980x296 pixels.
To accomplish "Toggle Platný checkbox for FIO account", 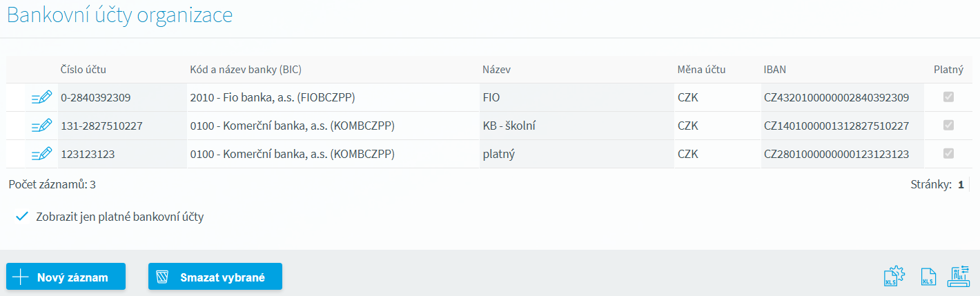I will [948, 97].
